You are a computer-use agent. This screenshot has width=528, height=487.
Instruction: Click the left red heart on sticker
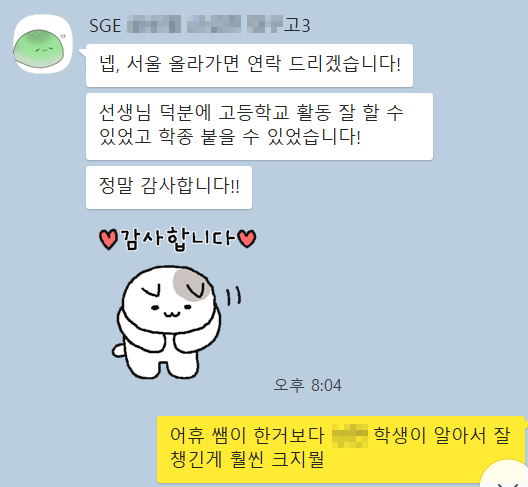point(108,239)
